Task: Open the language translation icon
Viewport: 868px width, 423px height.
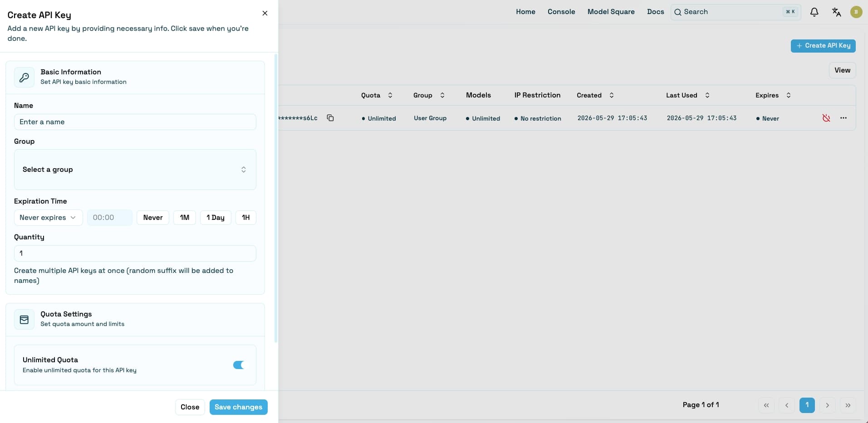Action: click(x=836, y=12)
